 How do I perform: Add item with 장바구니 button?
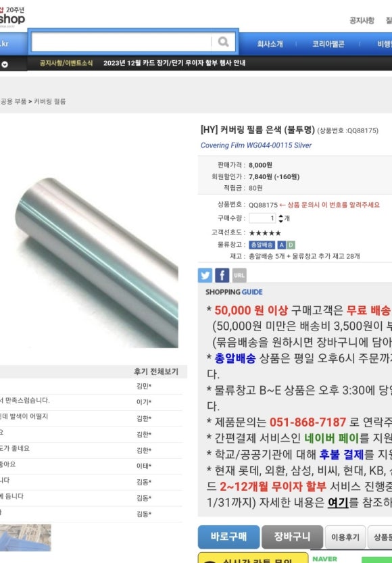point(292,537)
